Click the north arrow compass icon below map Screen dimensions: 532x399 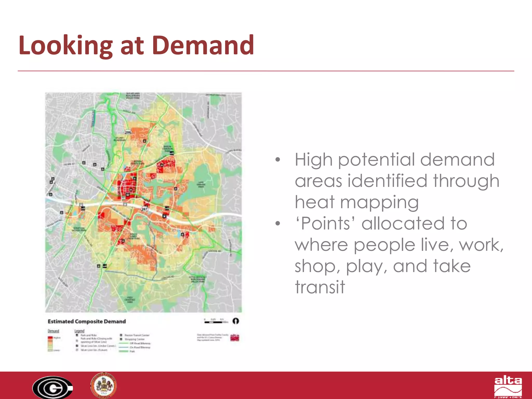pos(236,321)
